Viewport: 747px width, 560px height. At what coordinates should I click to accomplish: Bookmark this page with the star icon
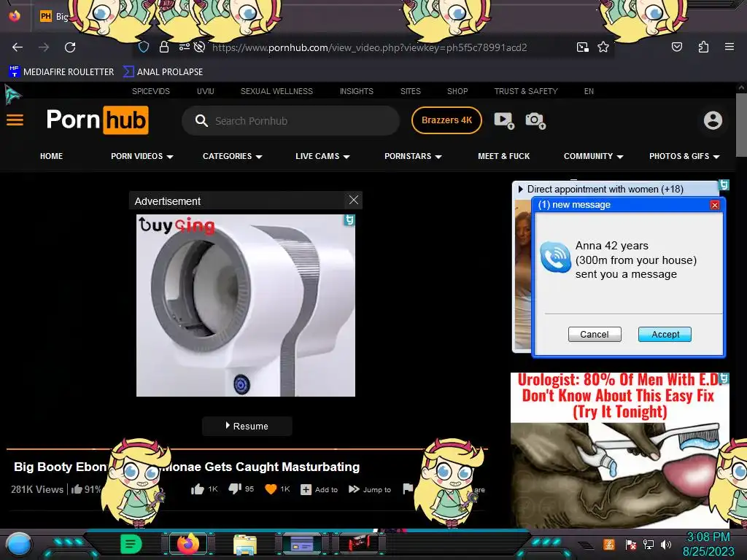(603, 47)
